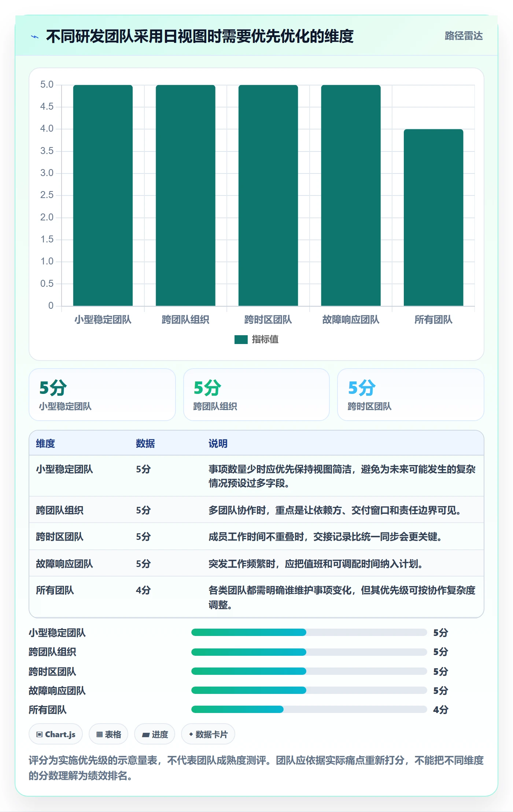The width and height of the screenshot is (513, 812).
Task: Click the 数据 column header
Action: point(145,443)
